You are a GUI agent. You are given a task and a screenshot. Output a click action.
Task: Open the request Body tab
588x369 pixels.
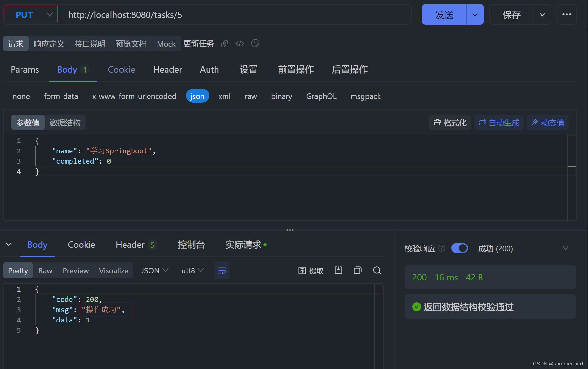pos(73,69)
